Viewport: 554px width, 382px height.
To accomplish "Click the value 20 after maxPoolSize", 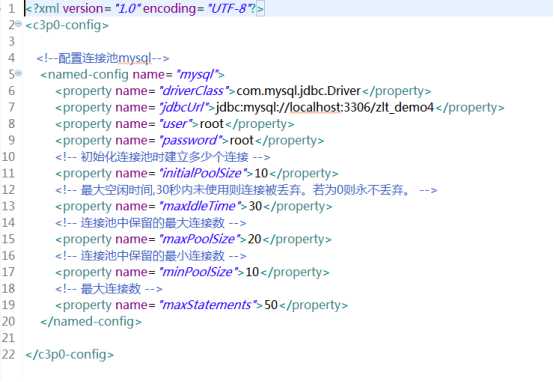I will pyautogui.click(x=254, y=239).
